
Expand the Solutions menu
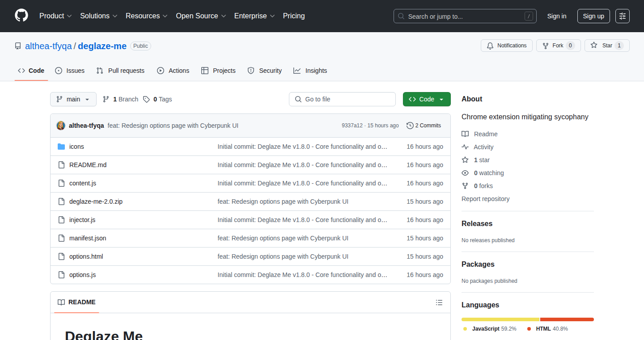coord(99,16)
